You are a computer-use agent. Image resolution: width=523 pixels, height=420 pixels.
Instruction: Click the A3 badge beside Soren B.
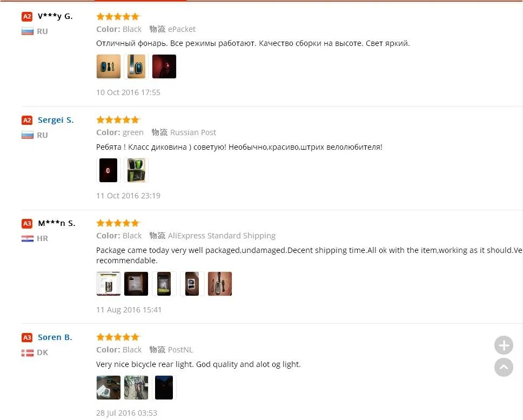tap(27, 337)
